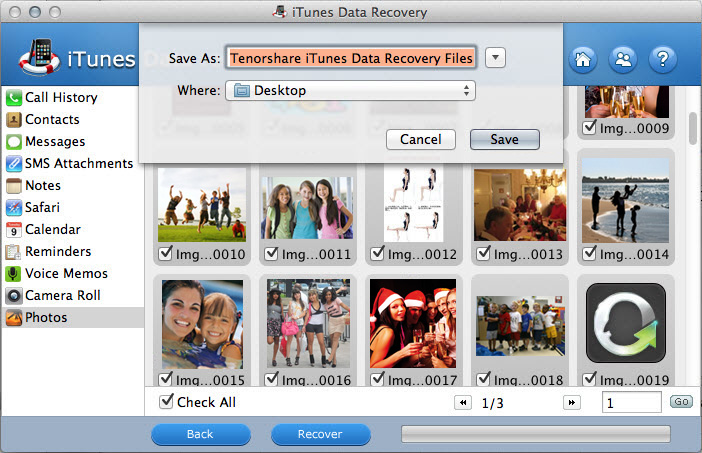Click the 1/3 page indicator text

[492, 403]
